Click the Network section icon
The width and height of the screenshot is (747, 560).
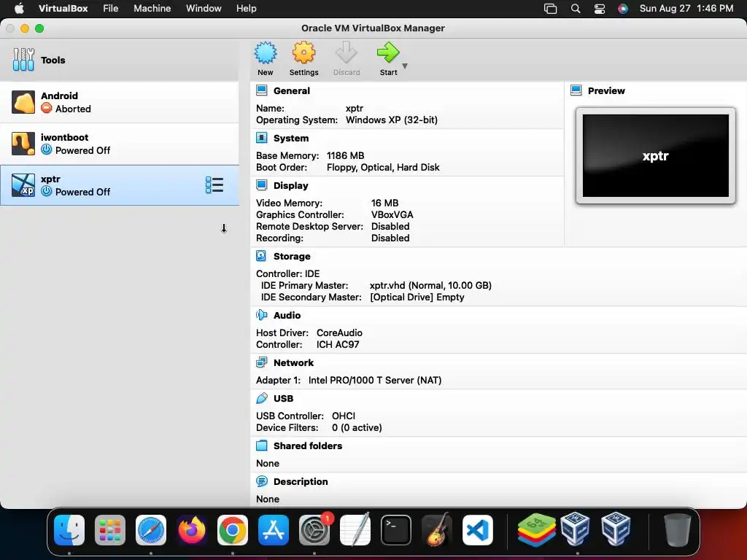click(262, 362)
